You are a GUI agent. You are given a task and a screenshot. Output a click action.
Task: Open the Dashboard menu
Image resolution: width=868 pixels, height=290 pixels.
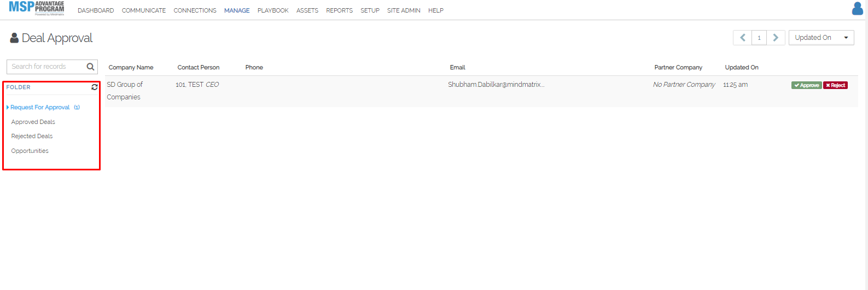pos(96,10)
